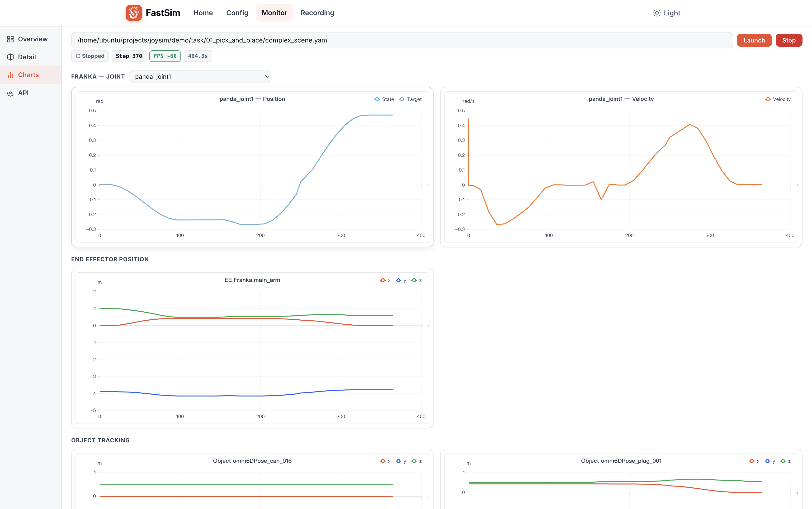Click the EE Franka.main_arm chart title
The height and width of the screenshot is (509, 812).
pos(252,280)
